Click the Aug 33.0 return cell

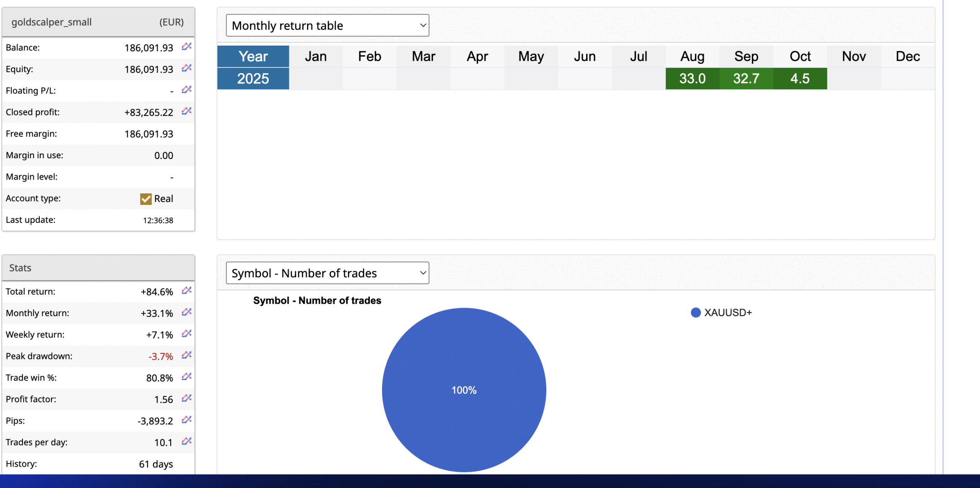tap(692, 79)
